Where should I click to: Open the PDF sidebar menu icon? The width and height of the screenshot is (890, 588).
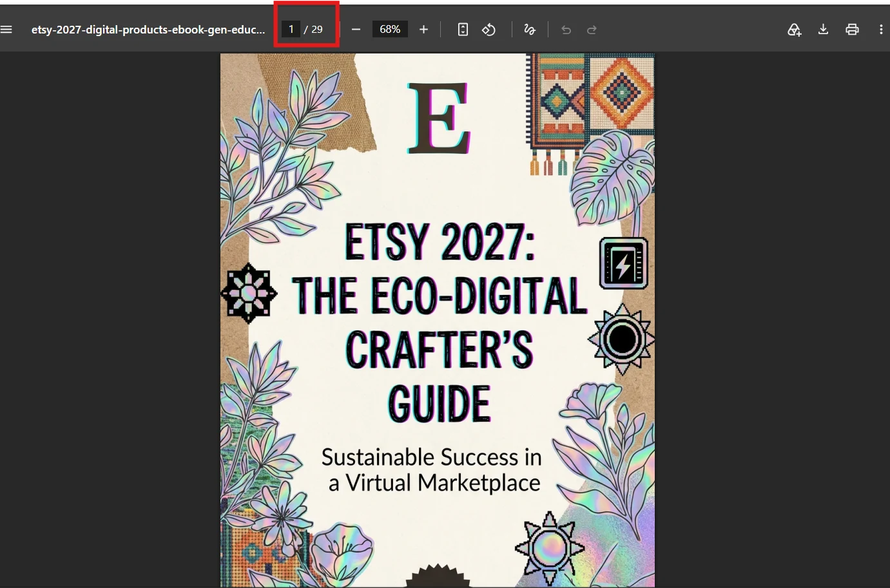(6, 30)
